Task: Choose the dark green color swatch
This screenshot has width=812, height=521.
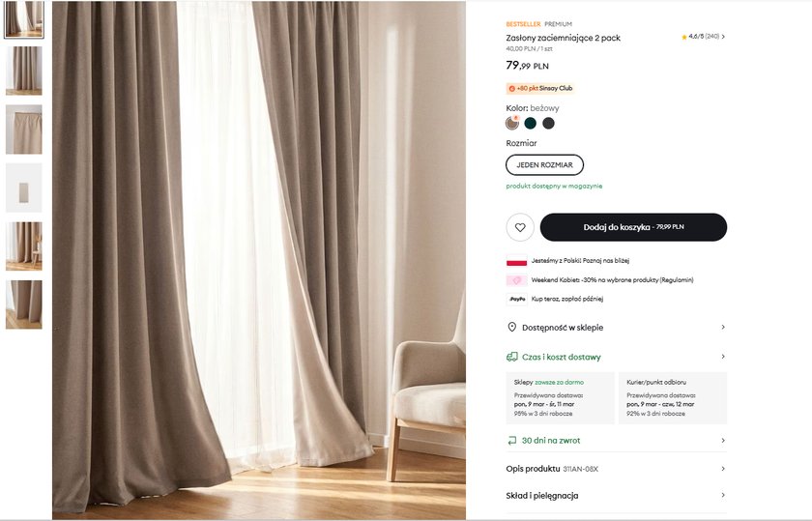Action: tap(531, 123)
